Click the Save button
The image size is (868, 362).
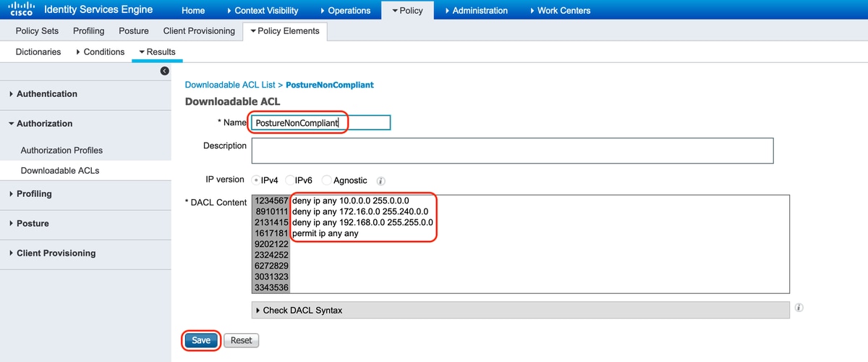click(201, 340)
